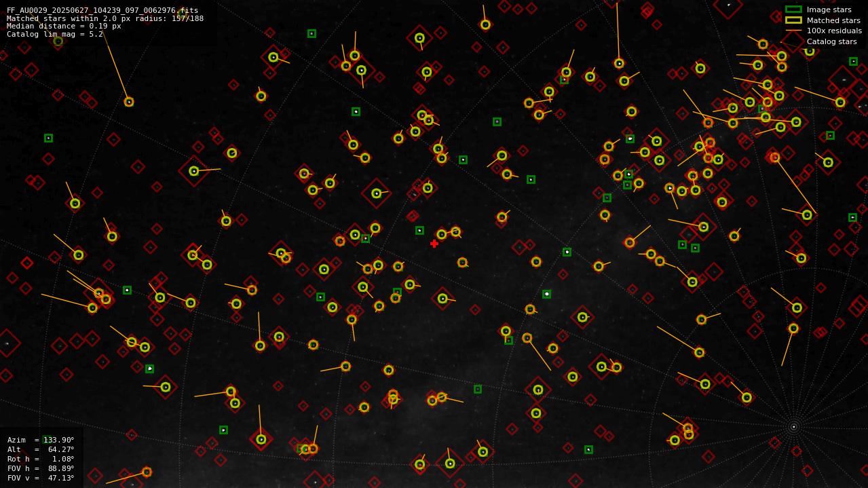The height and width of the screenshot is (488, 868).
Task: Click the 'Image stars' legend label
Action: point(829,10)
